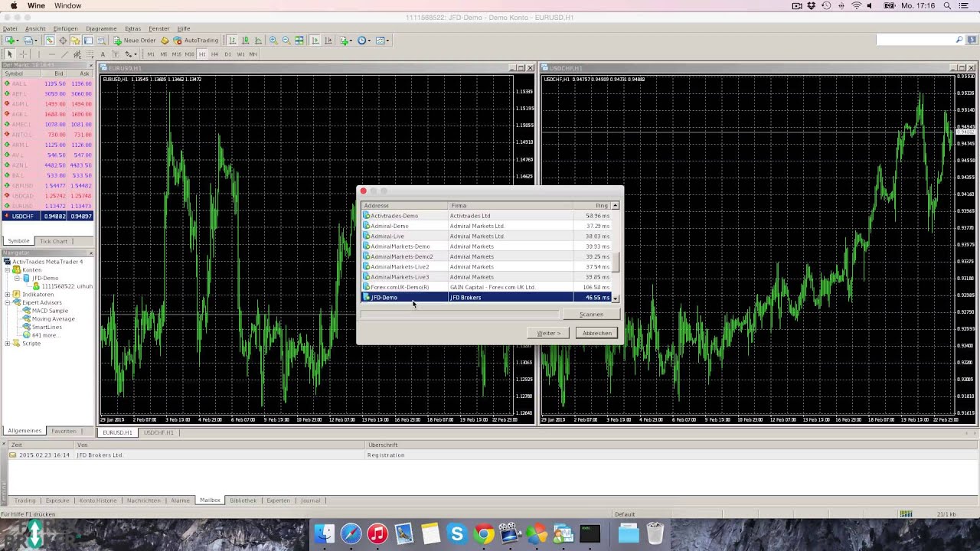Expand the Scripte tree node
Viewport: 980px width, 551px height.
coord(8,344)
